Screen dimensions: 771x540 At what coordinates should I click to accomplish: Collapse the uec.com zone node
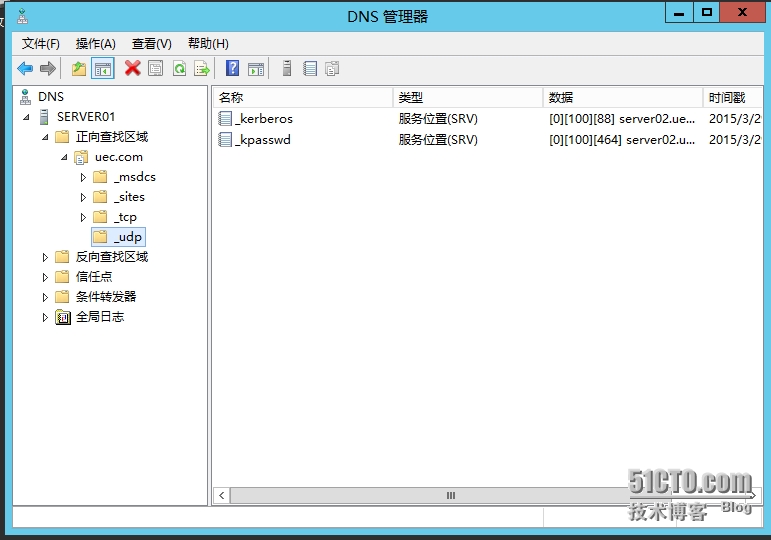click(x=64, y=157)
